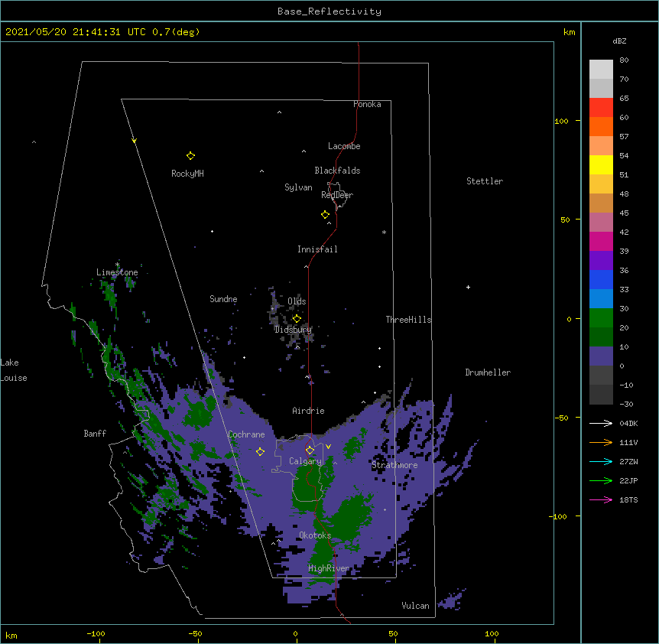Click the HighRiver city label

click(x=329, y=568)
